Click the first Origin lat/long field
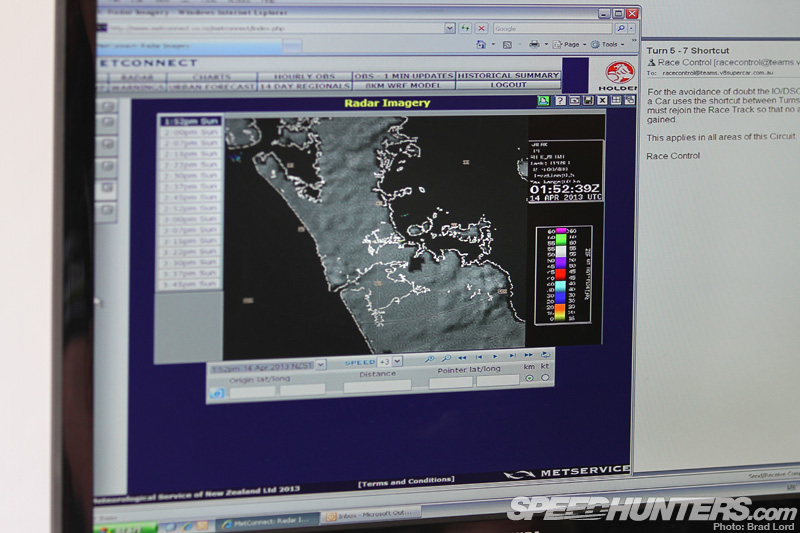This screenshot has width=800, height=533. coord(252,392)
